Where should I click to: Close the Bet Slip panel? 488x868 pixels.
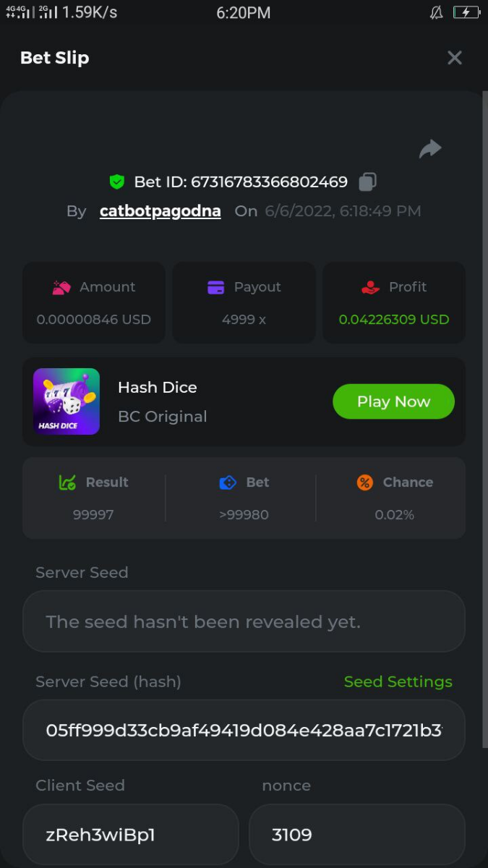point(454,58)
